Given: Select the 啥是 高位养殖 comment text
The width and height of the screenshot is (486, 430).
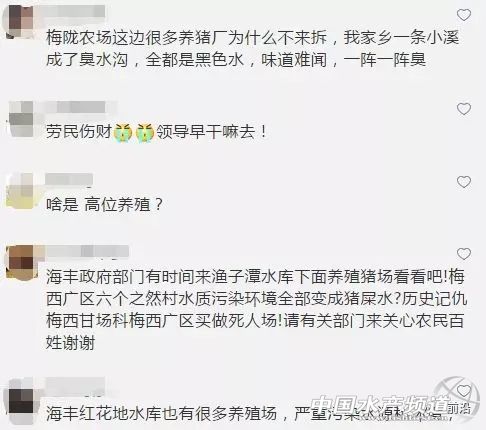Looking at the screenshot, I should (x=104, y=204).
